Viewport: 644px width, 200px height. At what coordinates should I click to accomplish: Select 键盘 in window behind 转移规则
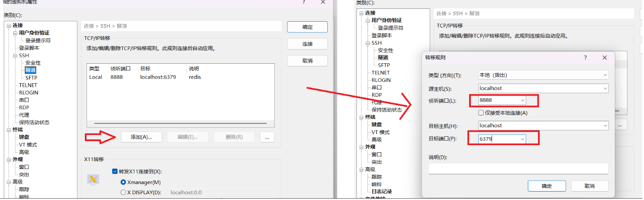click(x=376, y=125)
